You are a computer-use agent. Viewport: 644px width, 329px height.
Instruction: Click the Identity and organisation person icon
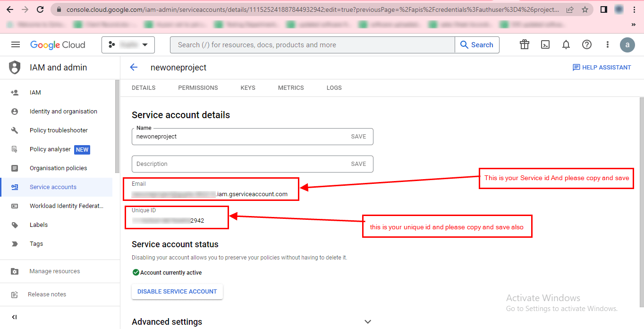pyautogui.click(x=15, y=112)
